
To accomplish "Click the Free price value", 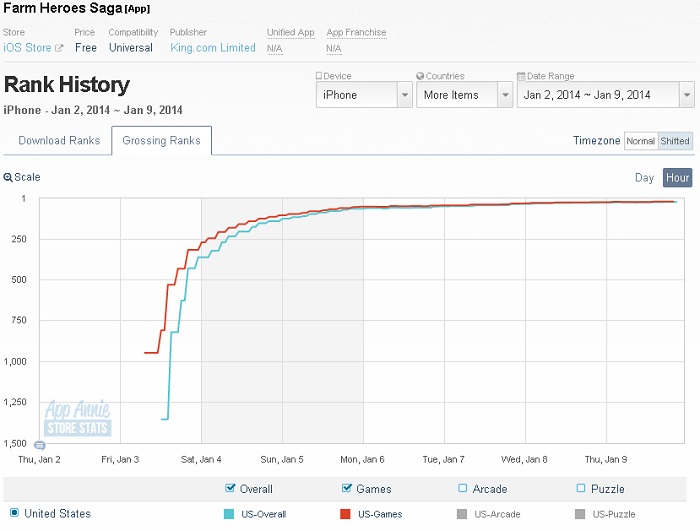I will tap(86, 48).
